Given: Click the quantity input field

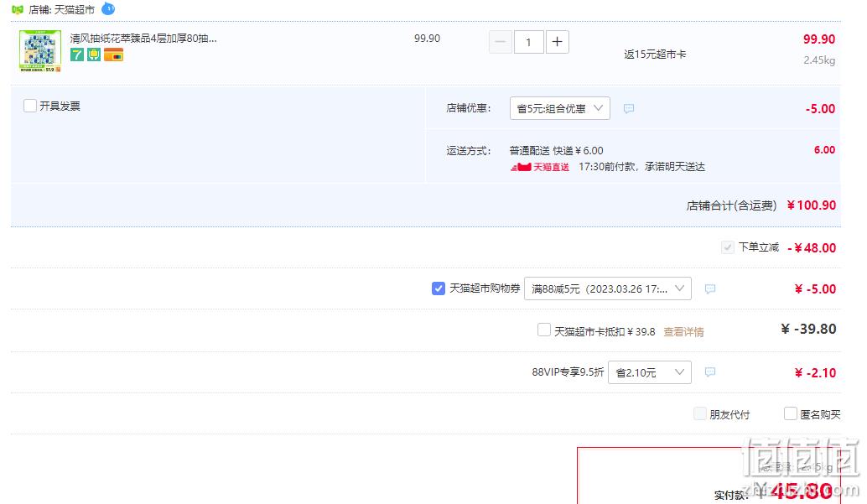Looking at the screenshot, I should tap(528, 42).
